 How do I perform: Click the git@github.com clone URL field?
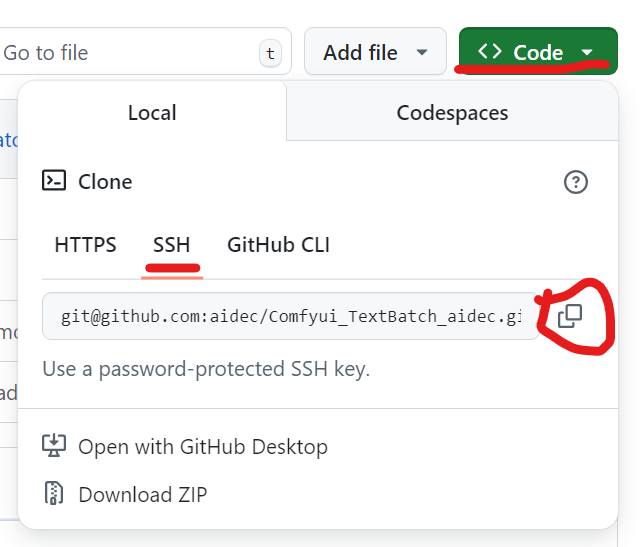tap(291, 316)
